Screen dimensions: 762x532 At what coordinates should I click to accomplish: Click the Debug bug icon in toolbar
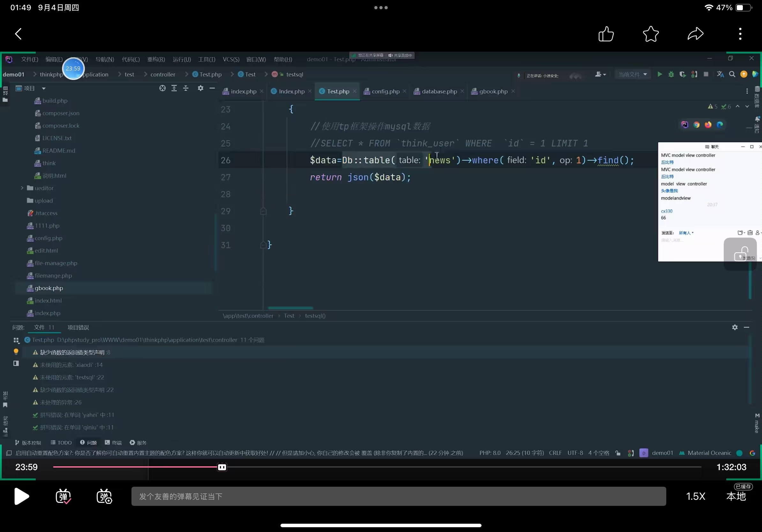(671, 74)
